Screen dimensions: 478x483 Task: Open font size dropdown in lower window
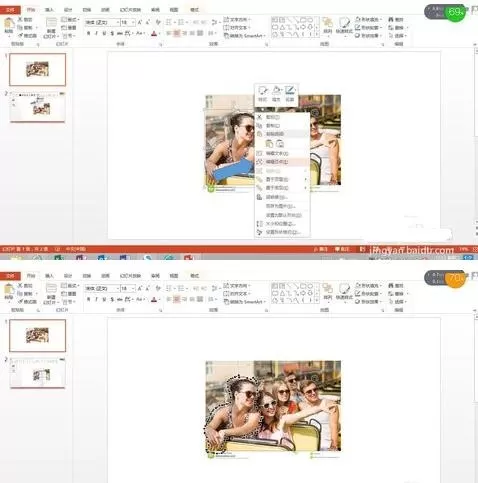tap(133, 288)
